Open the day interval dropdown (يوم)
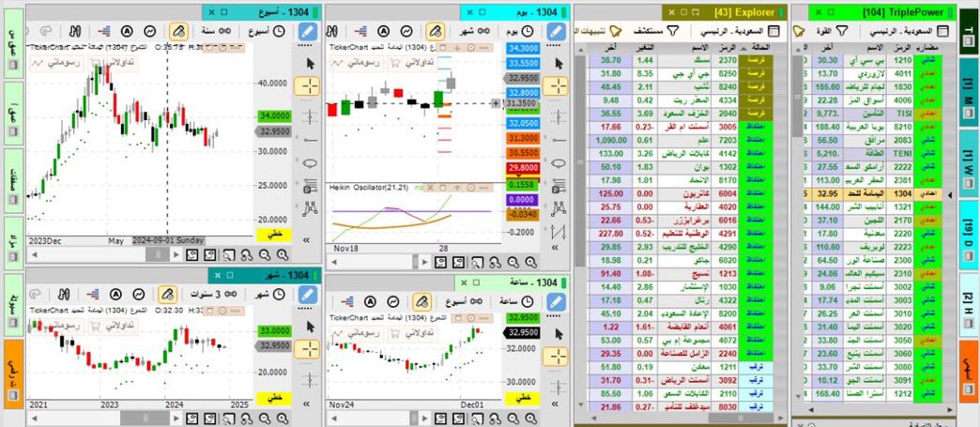 coord(519,31)
